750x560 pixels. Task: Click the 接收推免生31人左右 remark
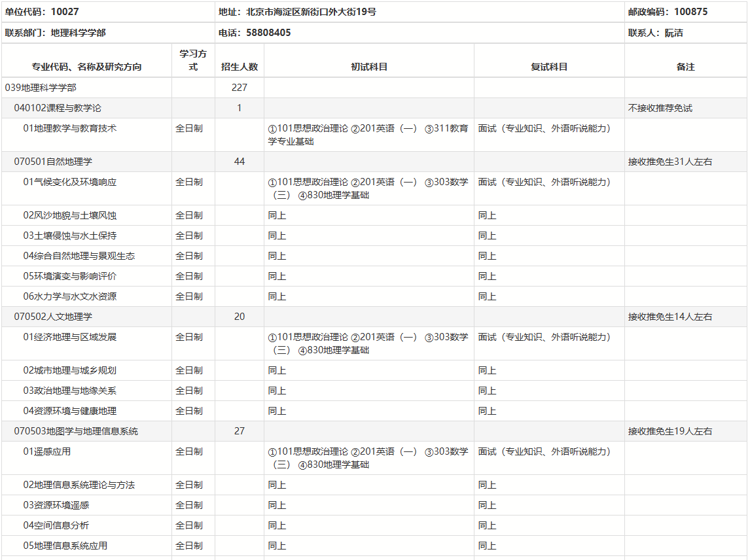[x=670, y=162]
